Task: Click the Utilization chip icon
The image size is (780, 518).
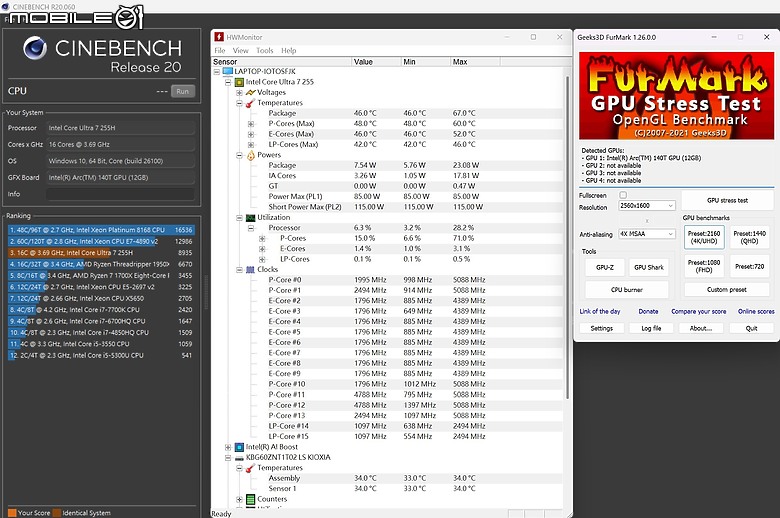Action: click(251, 217)
